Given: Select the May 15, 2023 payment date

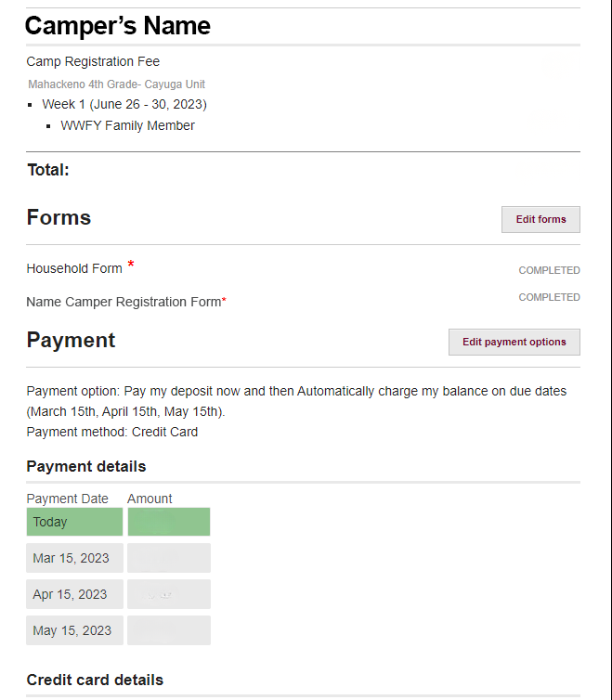Looking at the screenshot, I should pyautogui.click(x=74, y=630).
